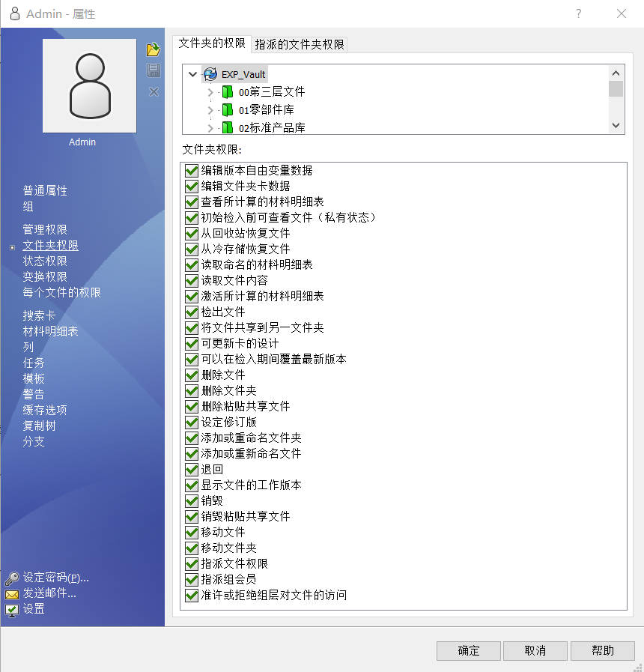644x672 pixels.
Task: Open 管理权限 in sidebar
Action: coord(45,230)
